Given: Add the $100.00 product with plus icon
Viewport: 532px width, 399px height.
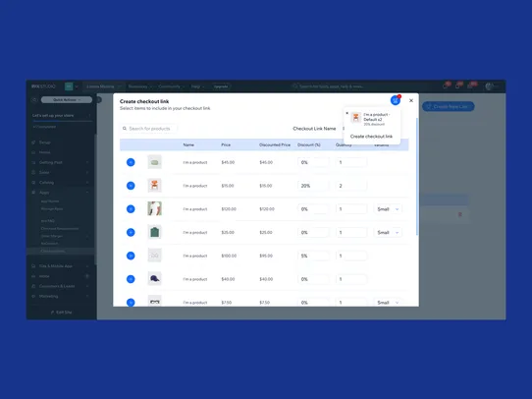Looking at the screenshot, I should tap(131, 256).
